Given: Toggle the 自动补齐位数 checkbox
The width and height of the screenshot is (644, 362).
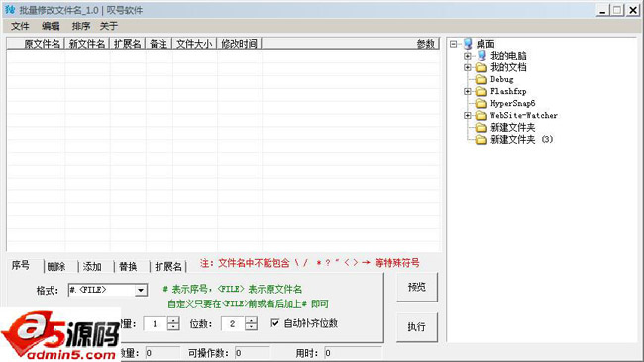Looking at the screenshot, I should tap(275, 323).
